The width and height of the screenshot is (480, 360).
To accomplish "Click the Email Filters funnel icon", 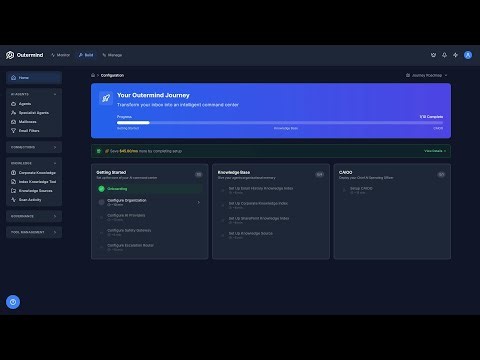I will (13, 131).
